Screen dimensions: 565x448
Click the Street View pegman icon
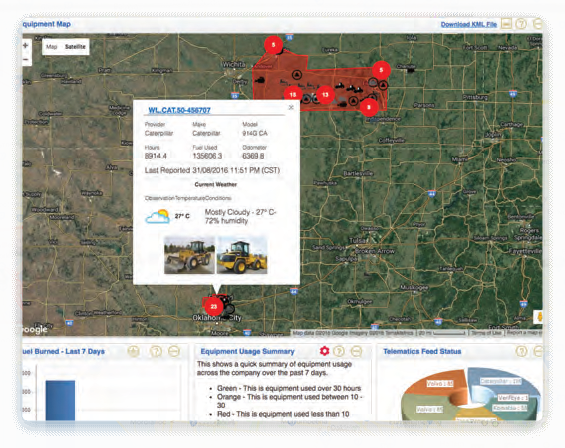[x=539, y=317]
